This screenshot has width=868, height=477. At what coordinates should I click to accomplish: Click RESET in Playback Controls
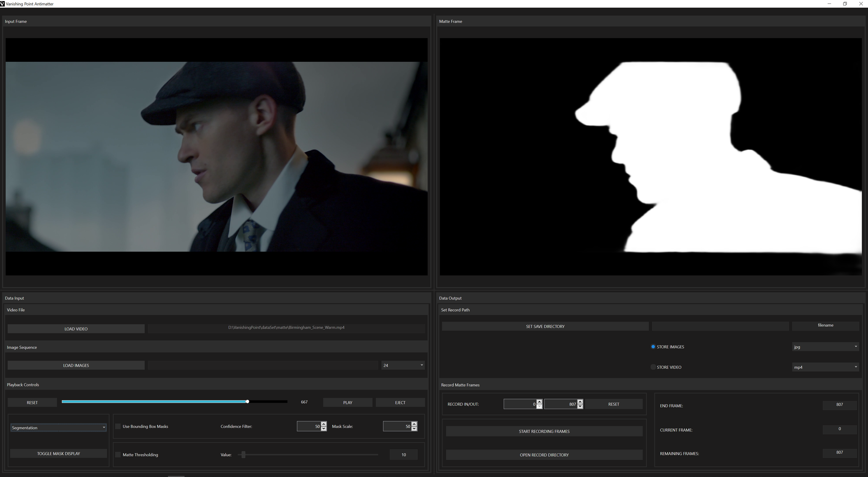click(32, 402)
